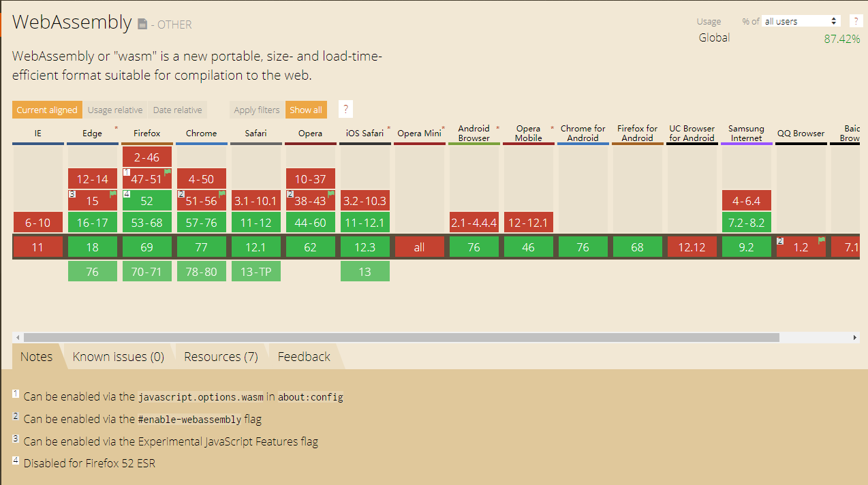Image resolution: width=868 pixels, height=485 pixels.
Task: Open the Resources (7) tab
Action: (x=221, y=357)
